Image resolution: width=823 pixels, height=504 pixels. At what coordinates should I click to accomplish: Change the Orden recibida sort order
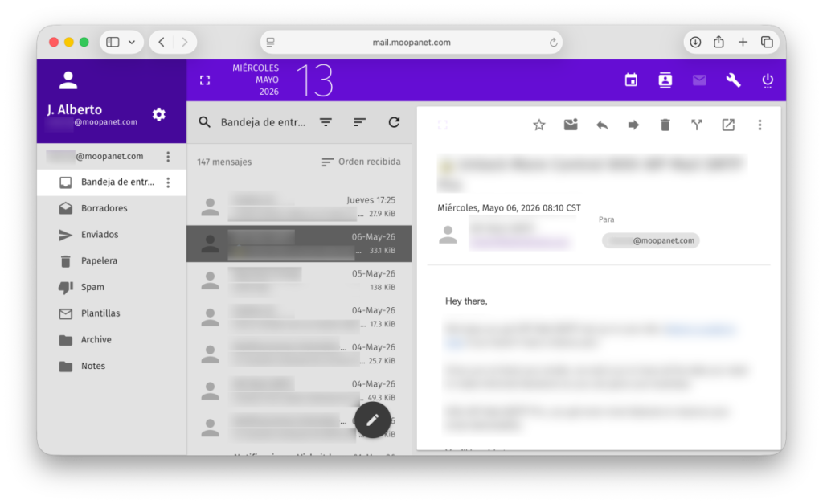[361, 162]
